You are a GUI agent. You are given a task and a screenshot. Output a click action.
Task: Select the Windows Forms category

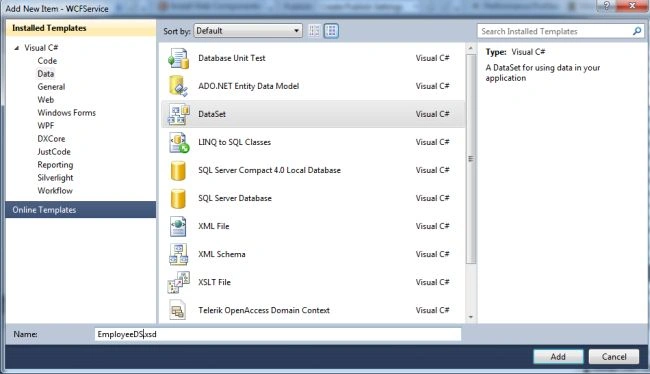click(x=66, y=113)
